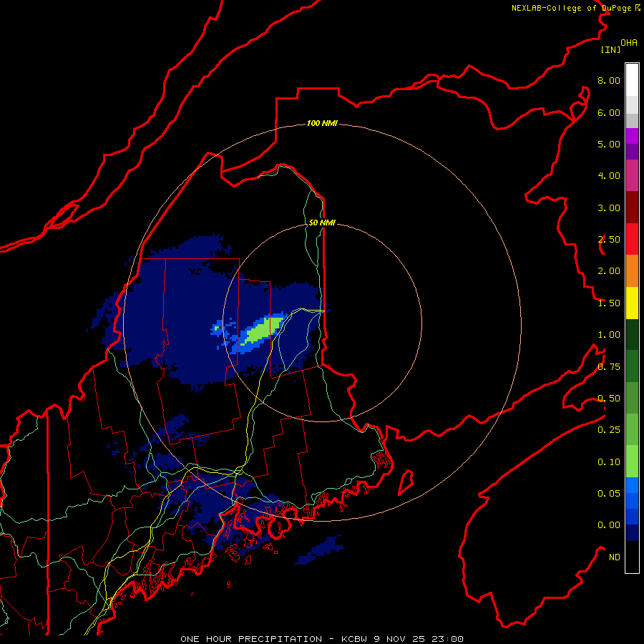Image resolution: width=644 pixels, height=644 pixels.
Task: Click the 0.25 legend value
Action: (x=609, y=430)
